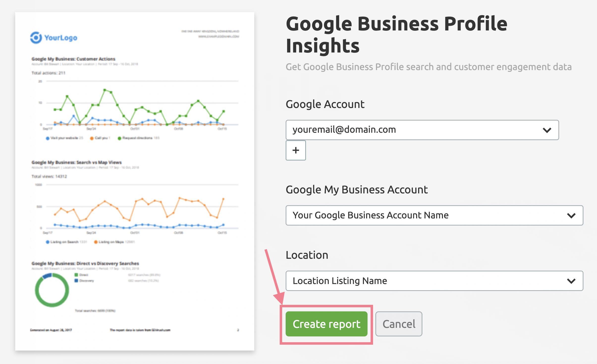597x364 pixels.
Task: Click the Google My Business Account label
Action: [x=357, y=190]
